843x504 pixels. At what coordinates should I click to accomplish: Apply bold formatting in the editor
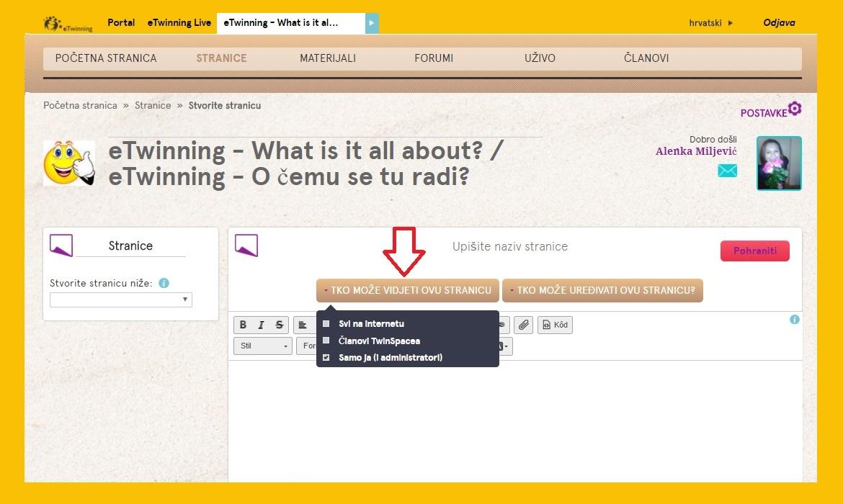click(x=243, y=325)
